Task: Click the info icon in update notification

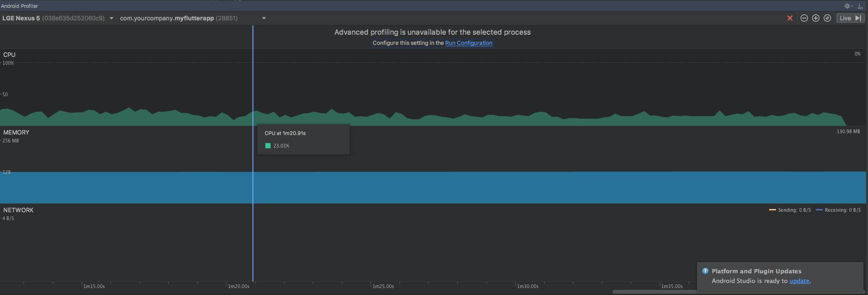Action: tap(705, 271)
